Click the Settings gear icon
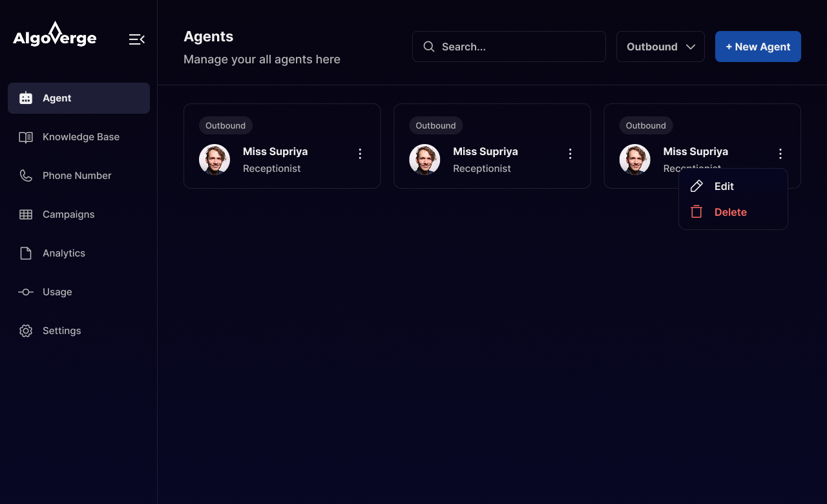 [x=26, y=331]
